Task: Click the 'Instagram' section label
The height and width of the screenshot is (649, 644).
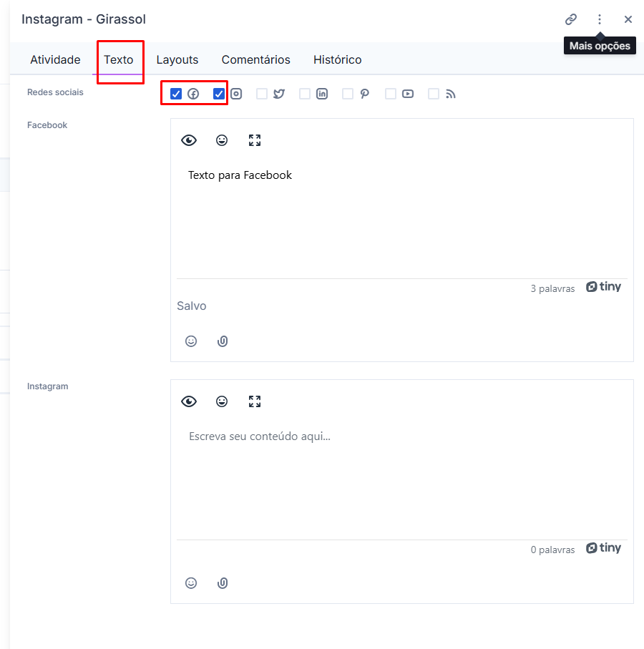Action: (x=48, y=386)
